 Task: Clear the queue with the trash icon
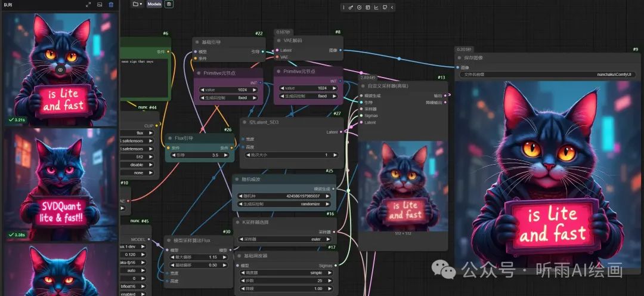[111, 5]
